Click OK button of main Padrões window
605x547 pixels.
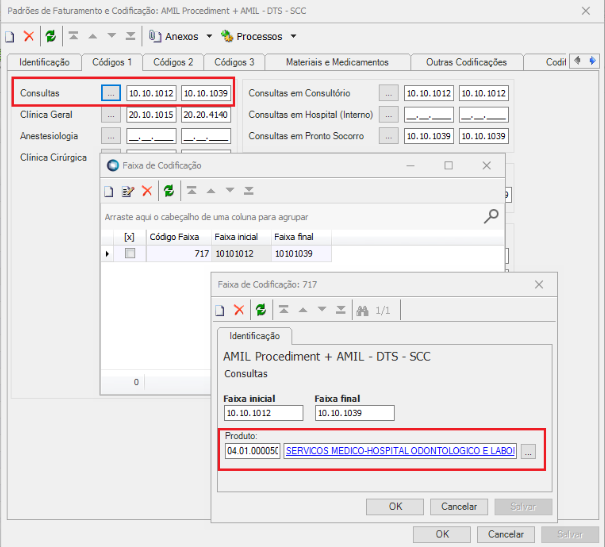tap(442, 534)
